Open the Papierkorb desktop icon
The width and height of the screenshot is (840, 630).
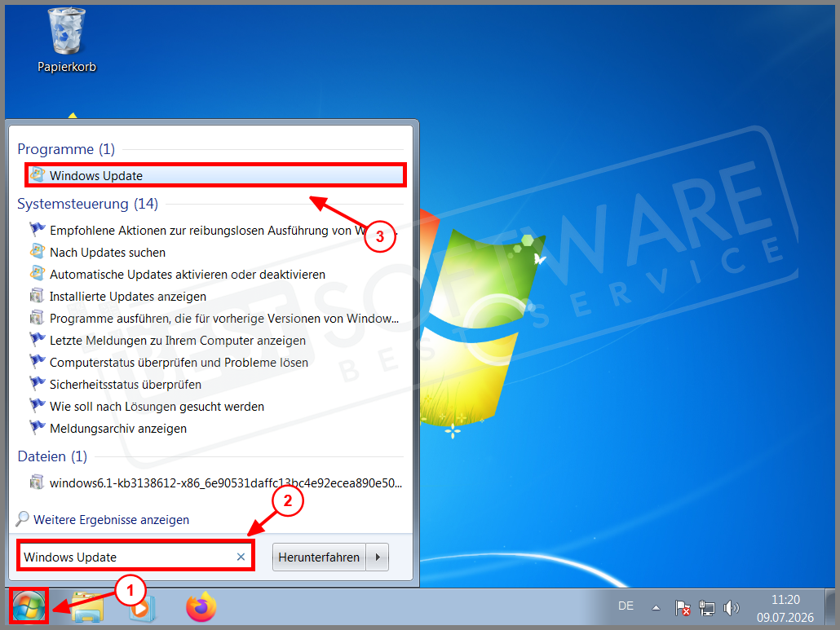tap(66, 41)
